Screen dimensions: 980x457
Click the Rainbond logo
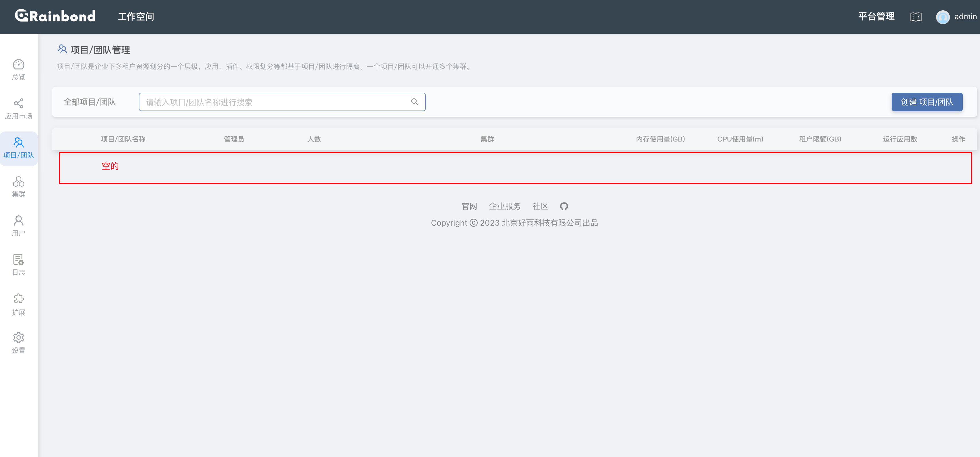[x=55, y=16]
